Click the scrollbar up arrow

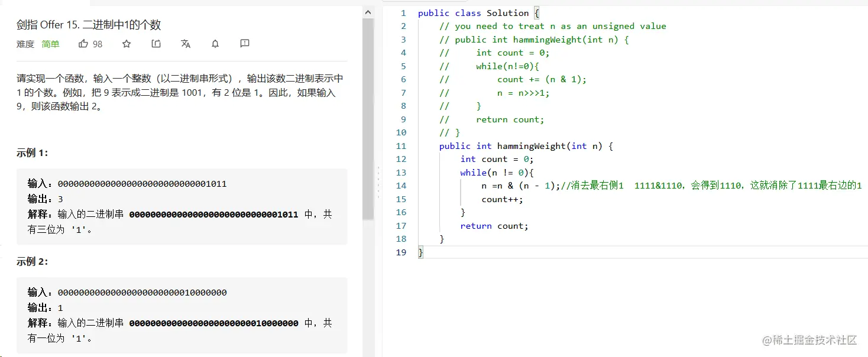pos(368,11)
